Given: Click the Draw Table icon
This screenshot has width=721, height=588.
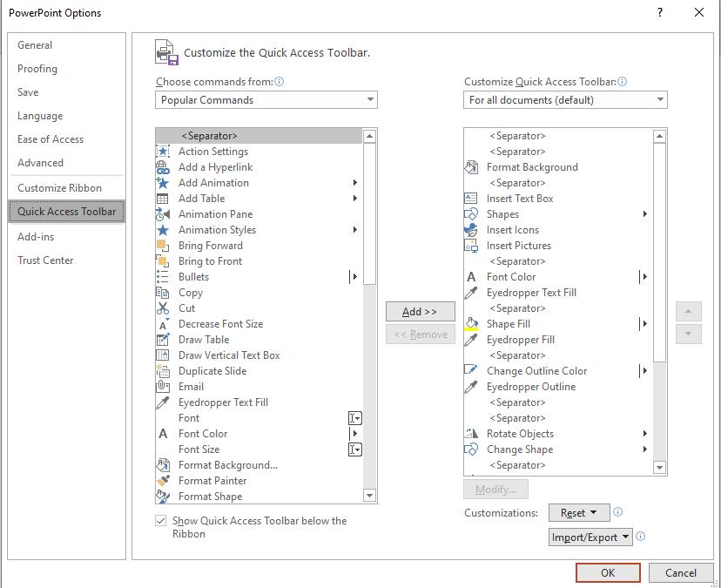Looking at the screenshot, I should click(163, 340).
